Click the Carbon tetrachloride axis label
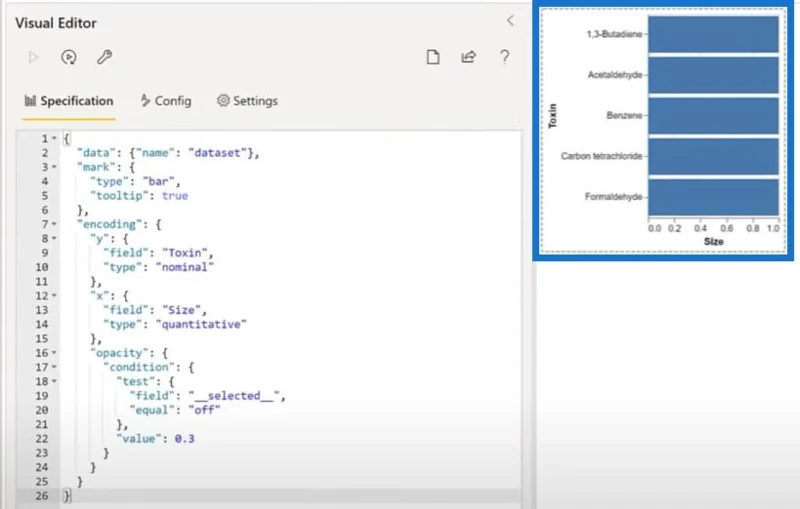 [x=602, y=156]
